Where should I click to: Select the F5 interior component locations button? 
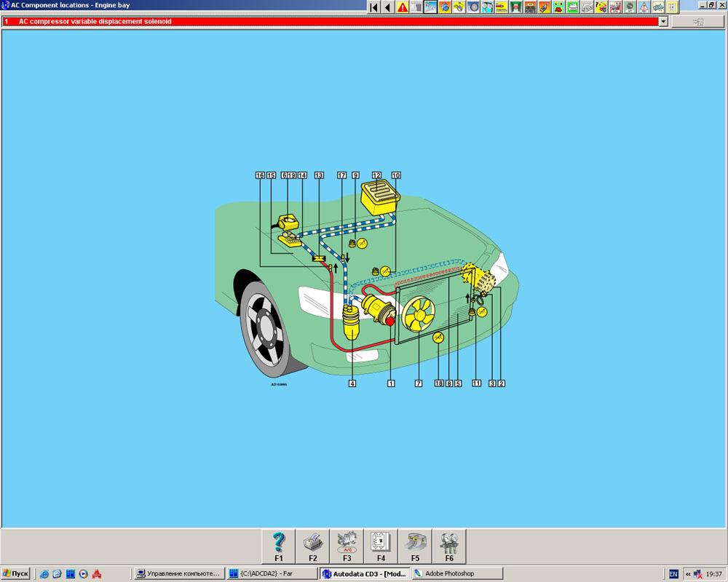point(415,546)
